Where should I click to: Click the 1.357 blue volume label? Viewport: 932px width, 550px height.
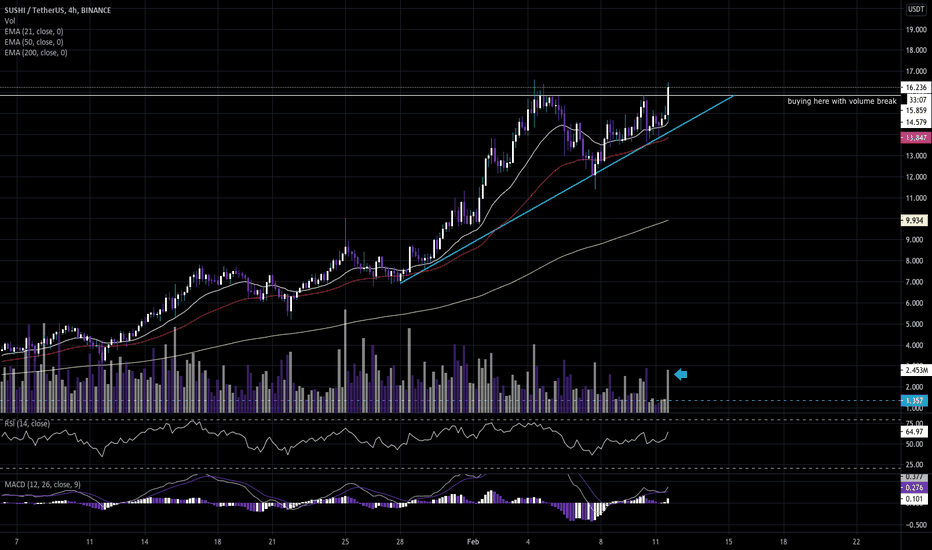pos(914,401)
